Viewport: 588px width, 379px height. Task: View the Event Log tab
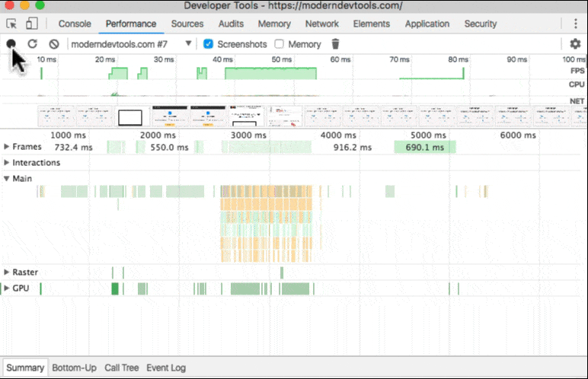tap(166, 368)
